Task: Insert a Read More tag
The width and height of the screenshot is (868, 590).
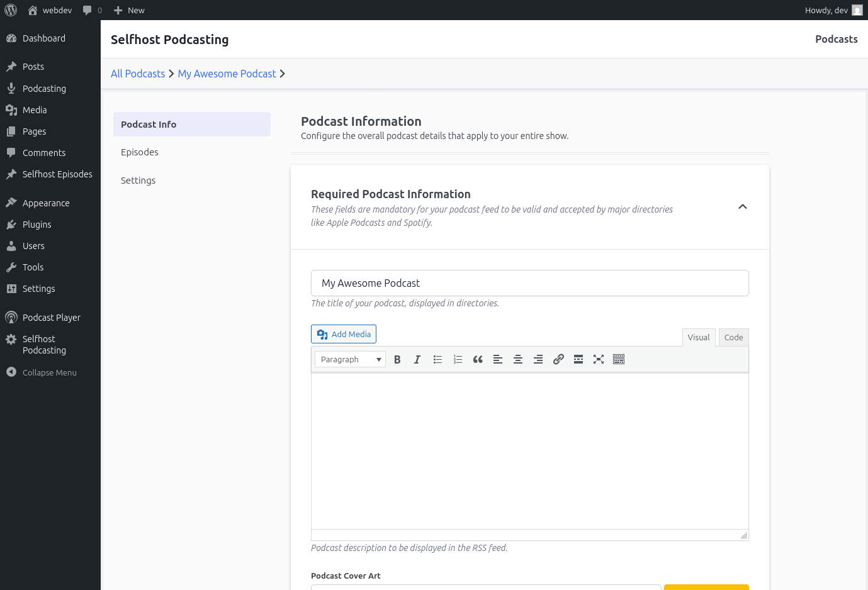Action: tap(578, 359)
